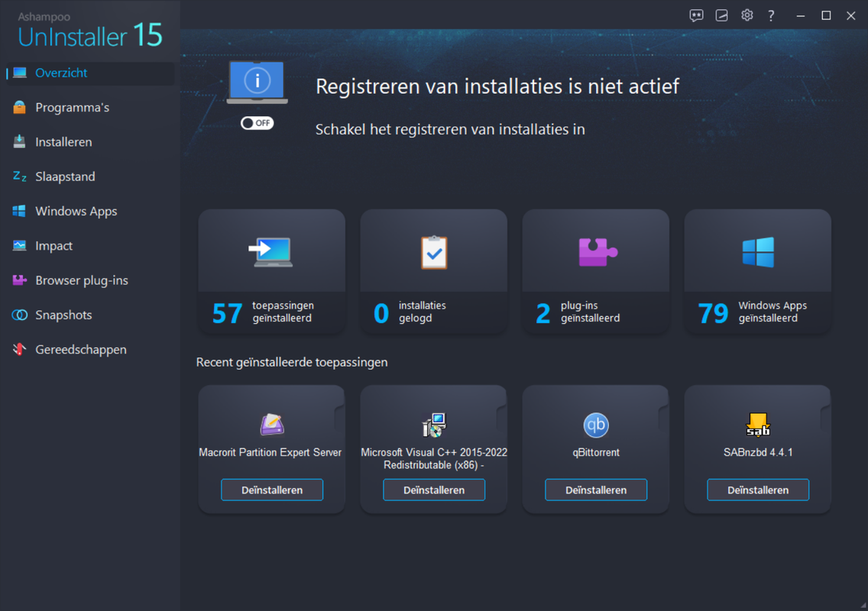Click the Windows logo on Windows Apps card
The image size is (868, 611).
coord(758,252)
